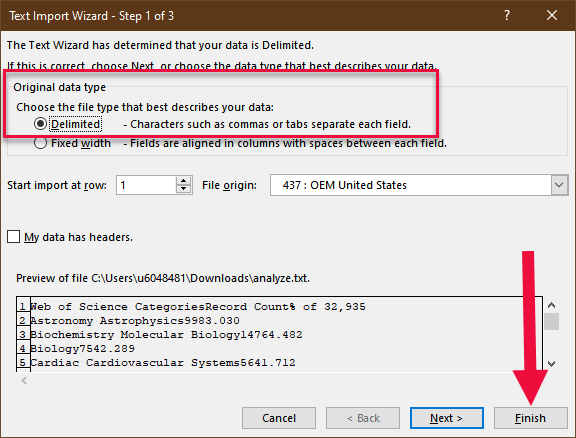
Task: Increase the start import row with up arrow
Action: 183,180
